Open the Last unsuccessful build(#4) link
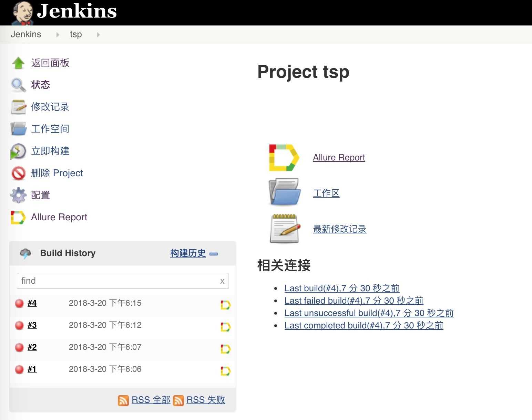 click(x=369, y=313)
